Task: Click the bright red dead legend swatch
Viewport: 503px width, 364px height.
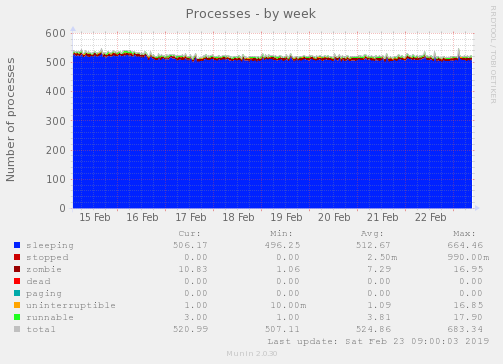Action: (17, 281)
